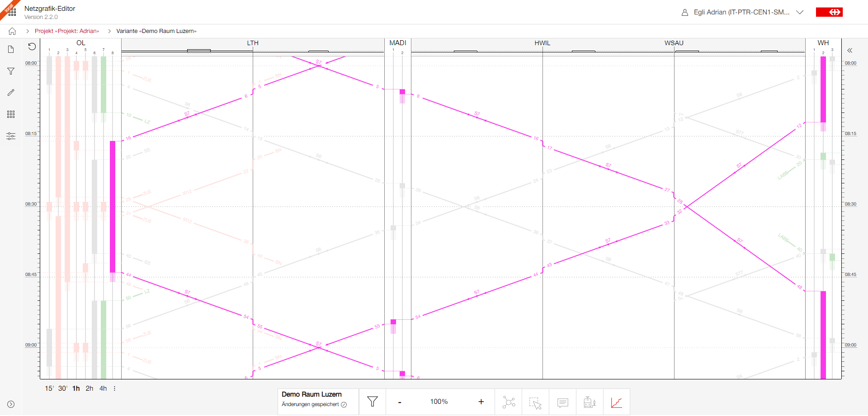Viewport: 868px width, 416px height.
Task: Click green block on OL track 7
Action: (x=104, y=84)
